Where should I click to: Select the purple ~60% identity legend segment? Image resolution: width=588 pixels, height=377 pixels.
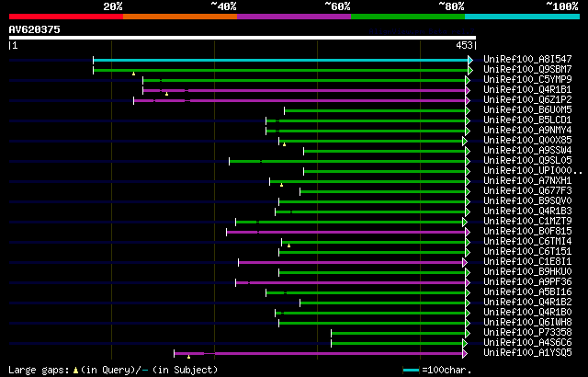tap(294, 17)
